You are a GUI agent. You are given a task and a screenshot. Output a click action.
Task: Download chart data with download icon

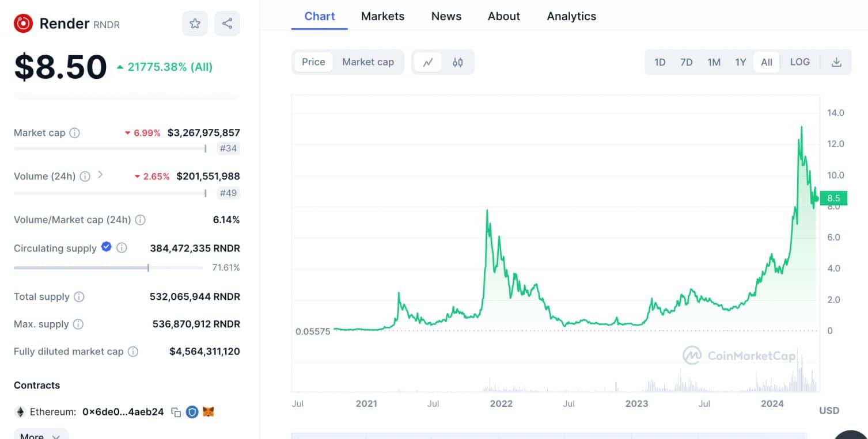click(836, 62)
